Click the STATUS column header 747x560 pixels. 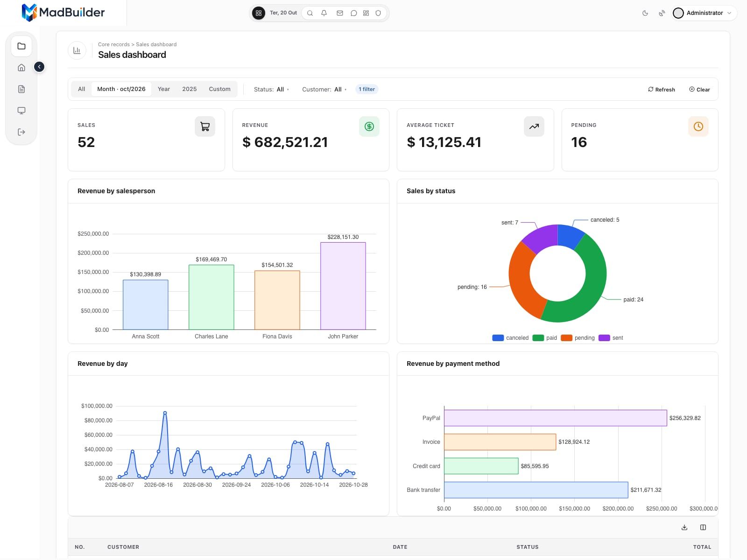pyautogui.click(x=528, y=547)
